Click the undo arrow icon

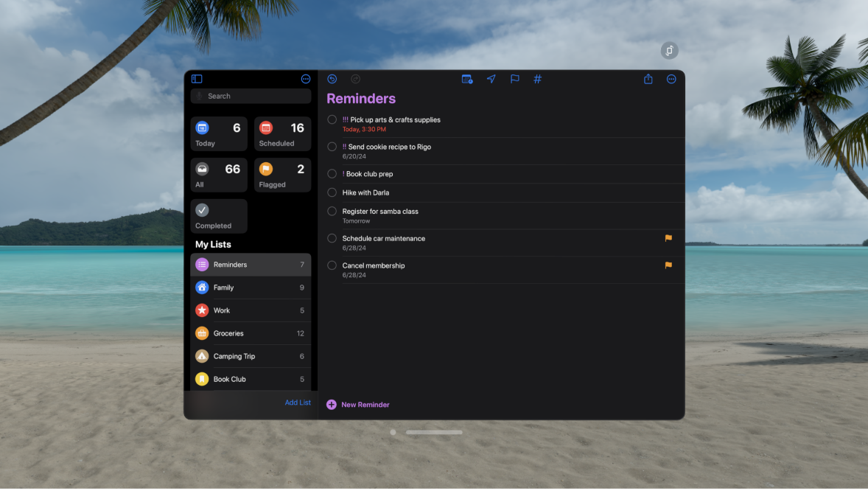332,79
